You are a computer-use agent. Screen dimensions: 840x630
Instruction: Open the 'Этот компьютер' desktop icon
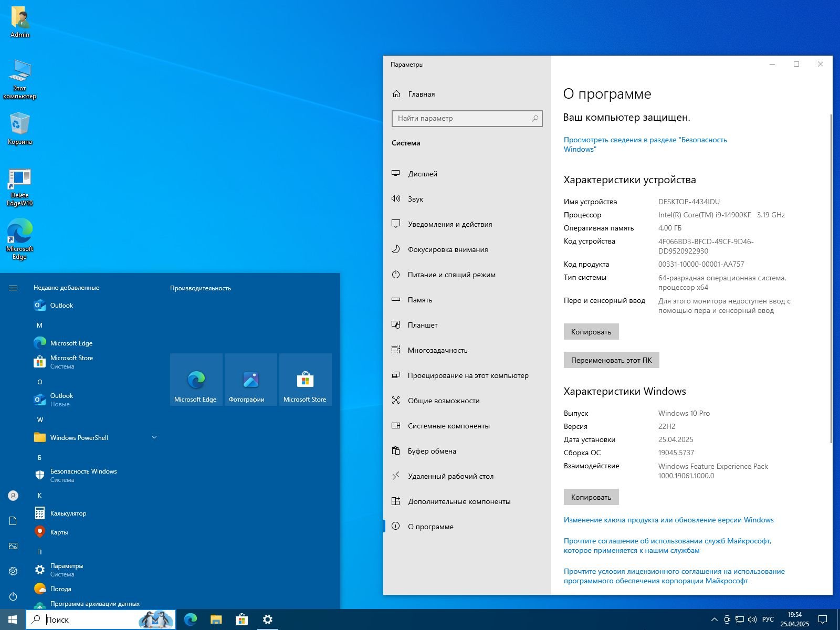click(20, 79)
